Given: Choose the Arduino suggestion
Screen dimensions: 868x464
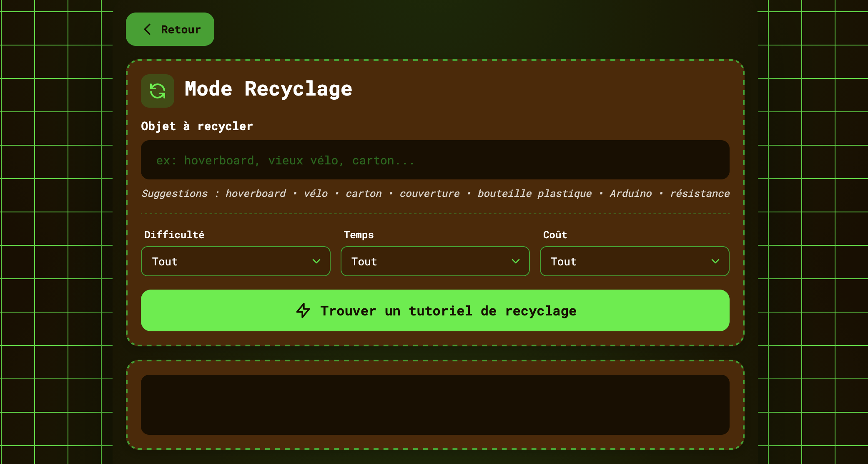Looking at the screenshot, I should click(630, 194).
